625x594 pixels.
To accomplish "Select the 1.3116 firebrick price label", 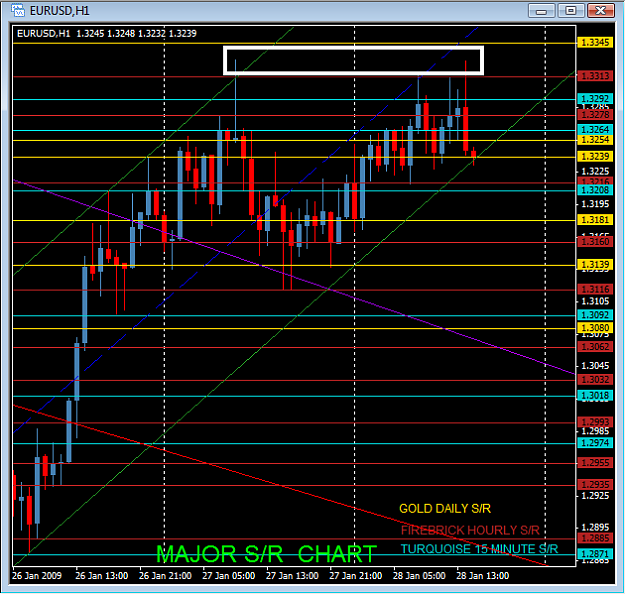I will coord(595,289).
